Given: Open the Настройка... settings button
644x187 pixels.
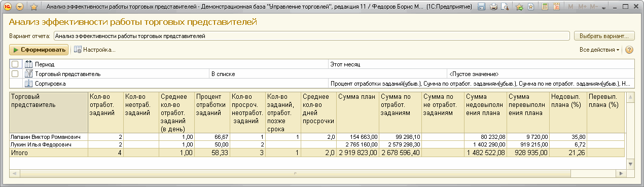Looking at the screenshot, I should 95,50.
